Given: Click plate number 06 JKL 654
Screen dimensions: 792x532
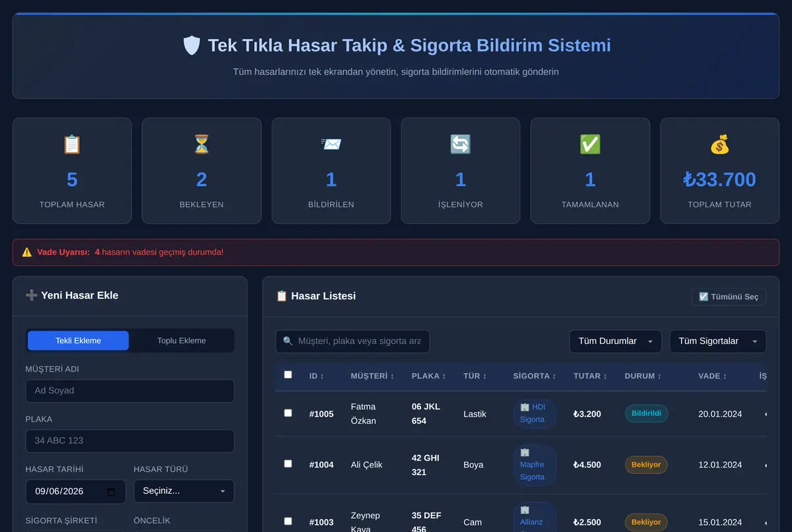Looking at the screenshot, I should point(426,414).
